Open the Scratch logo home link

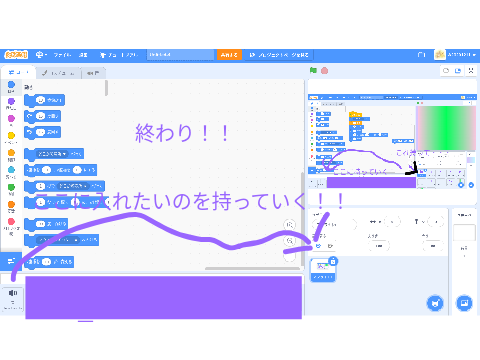[16, 55]
